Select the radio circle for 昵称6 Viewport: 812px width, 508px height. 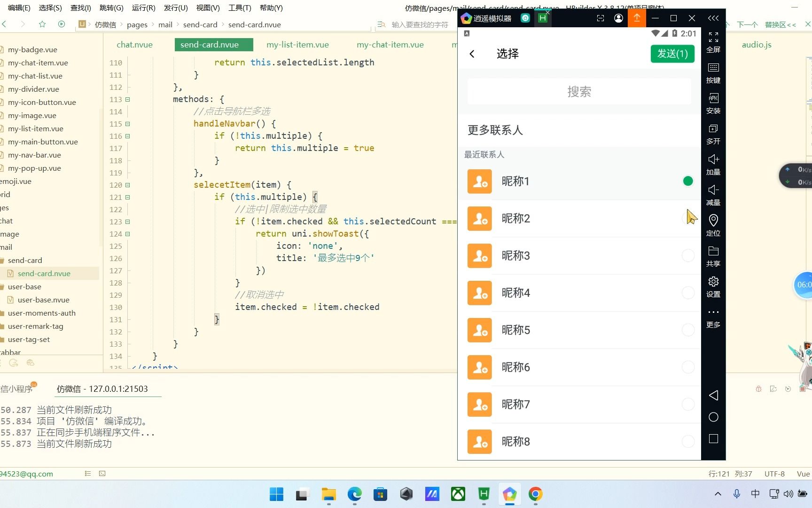(x=688, y=367)
